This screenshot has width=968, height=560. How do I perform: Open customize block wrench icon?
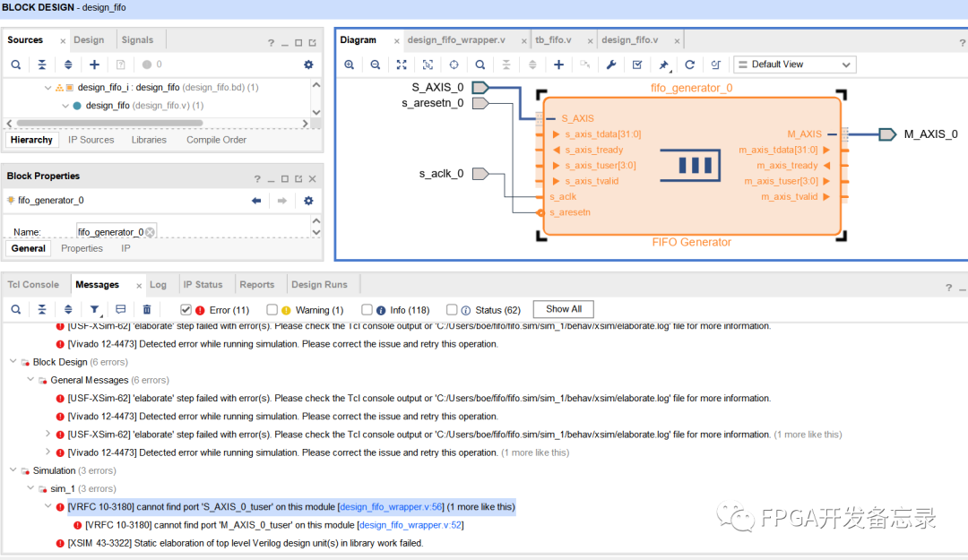pos(611,65)
